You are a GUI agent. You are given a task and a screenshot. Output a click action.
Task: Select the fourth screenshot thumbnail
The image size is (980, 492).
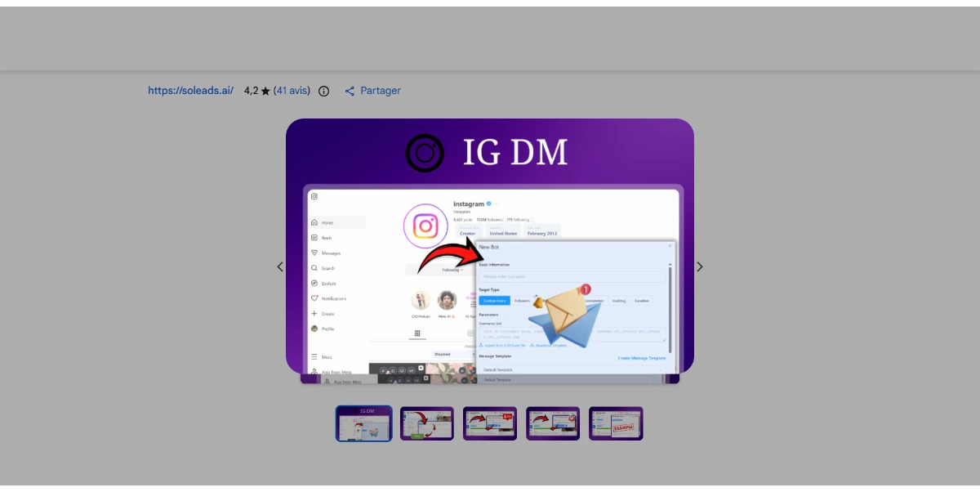coord(553,423)
